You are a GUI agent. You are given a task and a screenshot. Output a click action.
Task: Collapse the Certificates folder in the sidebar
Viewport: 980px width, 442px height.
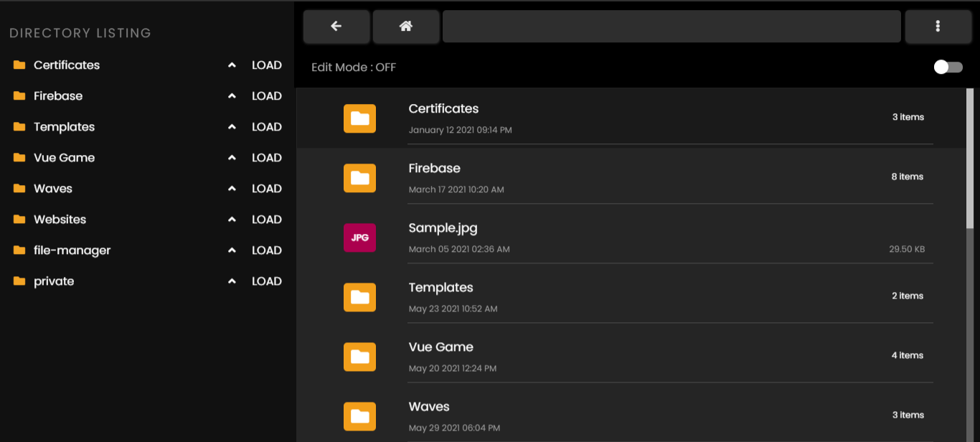pos(232,65)
